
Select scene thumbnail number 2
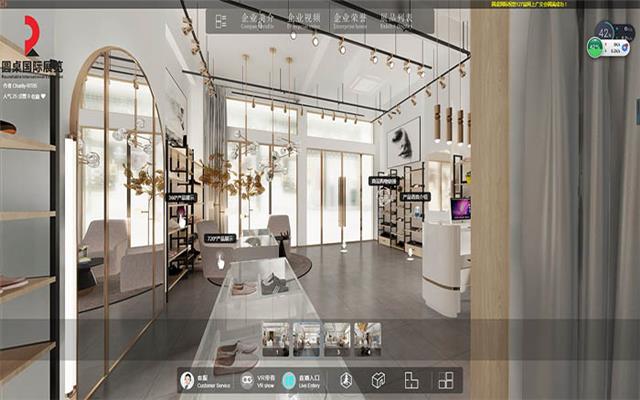click(305, 338)
